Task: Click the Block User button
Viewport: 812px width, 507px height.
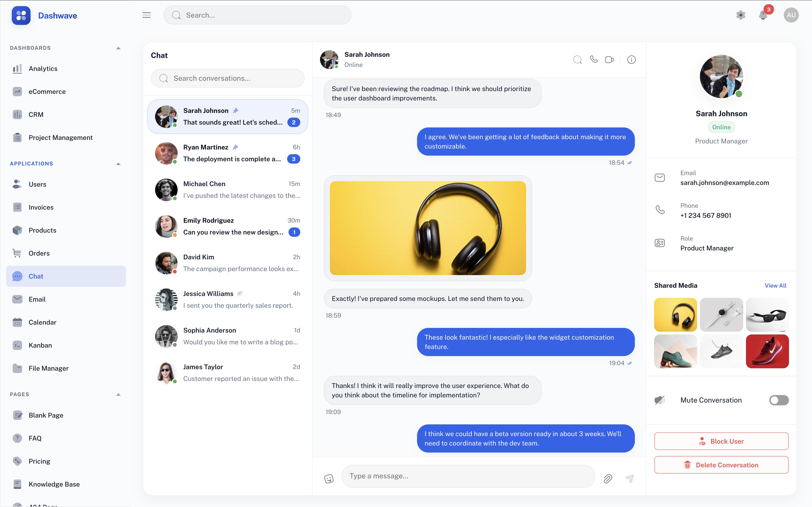Action: (721, 441)
